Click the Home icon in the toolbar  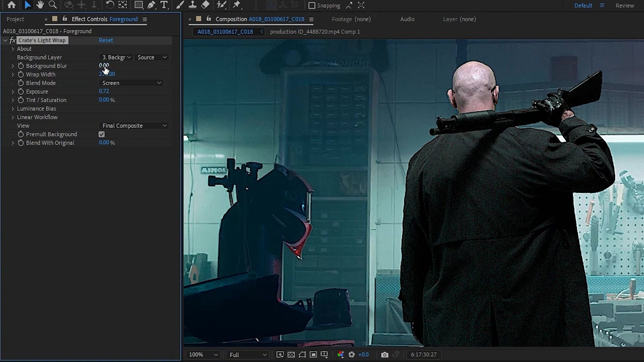(11, 5)
